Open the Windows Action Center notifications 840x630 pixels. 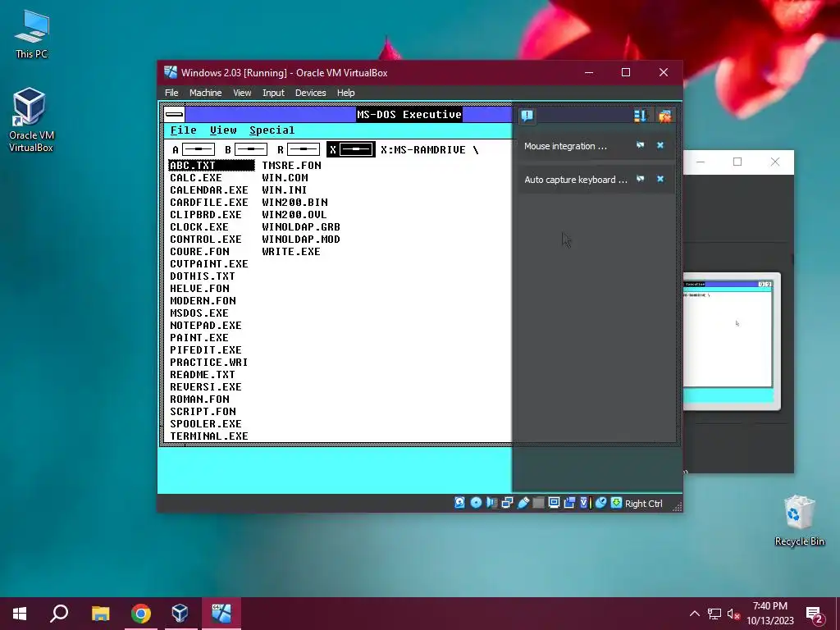click(x=815, y=614)
